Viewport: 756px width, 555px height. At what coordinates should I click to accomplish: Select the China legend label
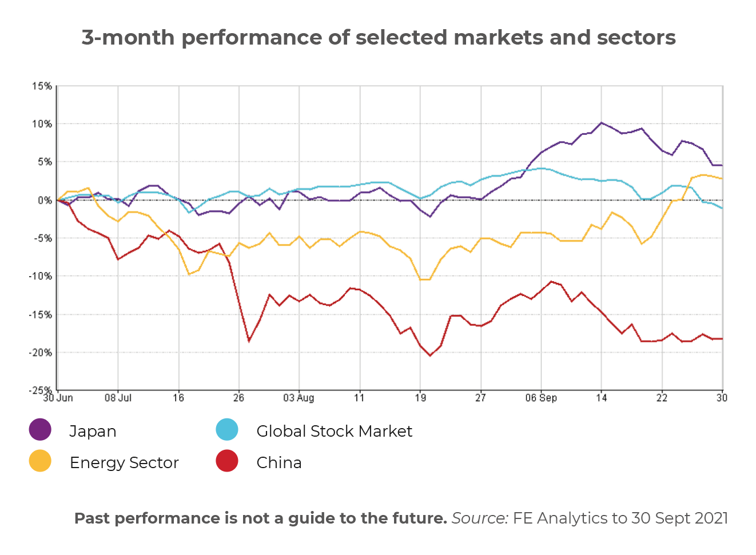pos(279,462)
